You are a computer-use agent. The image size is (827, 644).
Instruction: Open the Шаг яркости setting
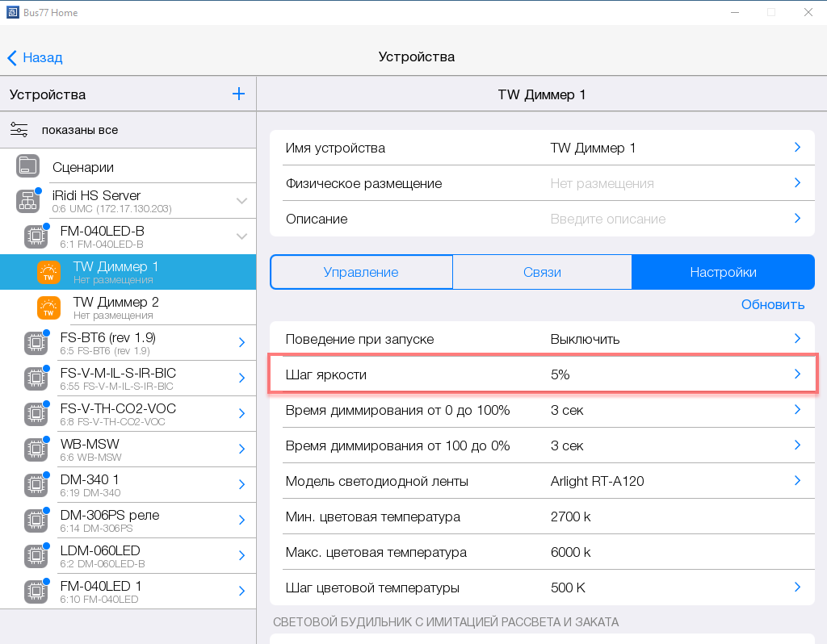point(541,374)
